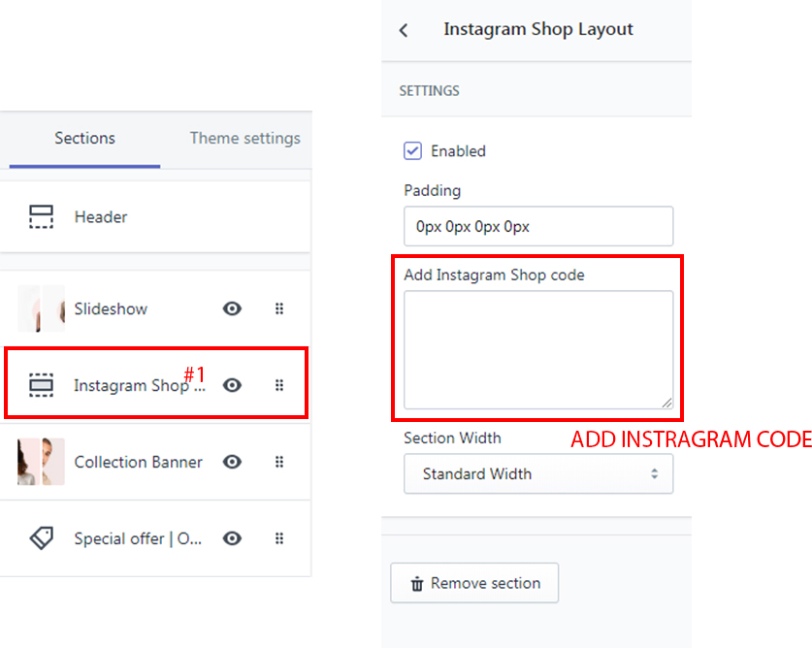Uncheck the Enabled checkbox
This screenshot has width=812, height=648.
tap(413, 150)
